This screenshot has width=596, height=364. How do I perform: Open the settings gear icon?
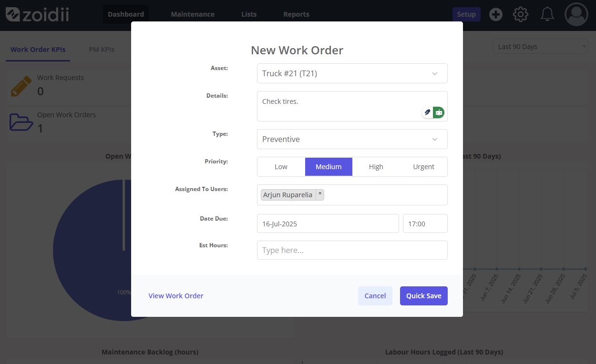pos(520,14)
